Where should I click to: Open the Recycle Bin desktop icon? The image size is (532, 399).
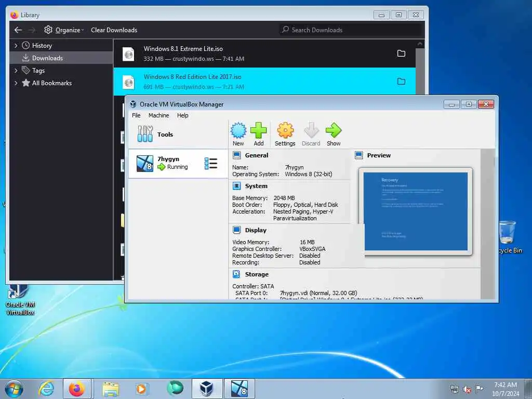(x=508, y=237)
